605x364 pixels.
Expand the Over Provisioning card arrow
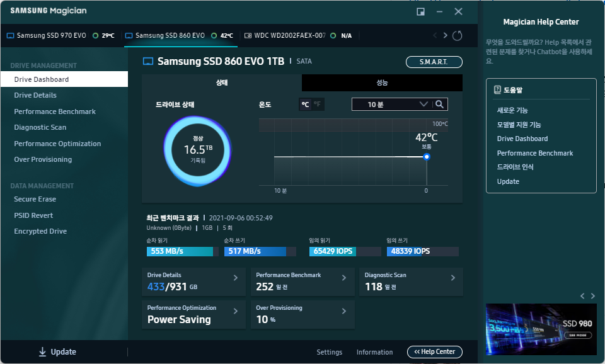(x=344, y=311)
